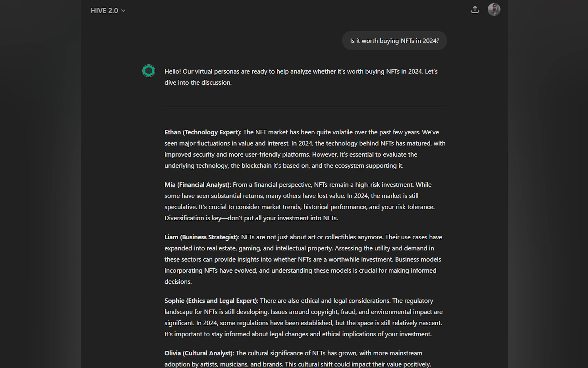Click the word "decisions." ending Liam's response
This screenshot has width=588, height=368.
(x=178, y=282)
